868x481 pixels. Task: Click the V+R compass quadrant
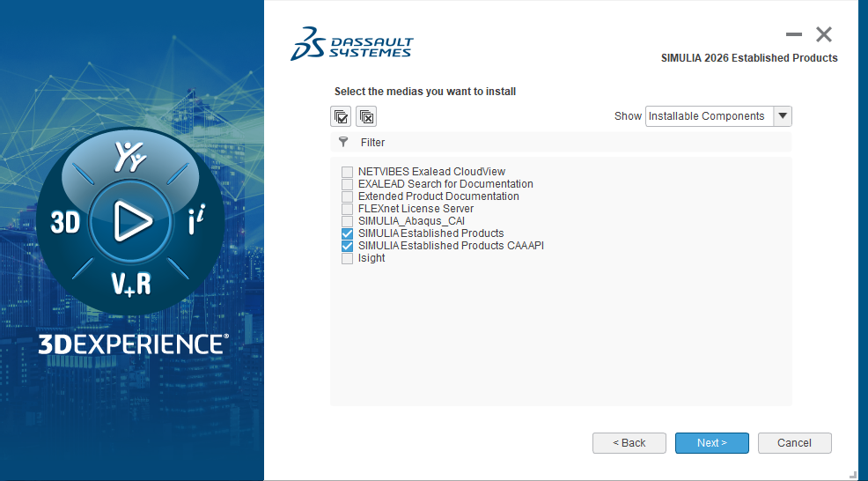click(130, 283)
